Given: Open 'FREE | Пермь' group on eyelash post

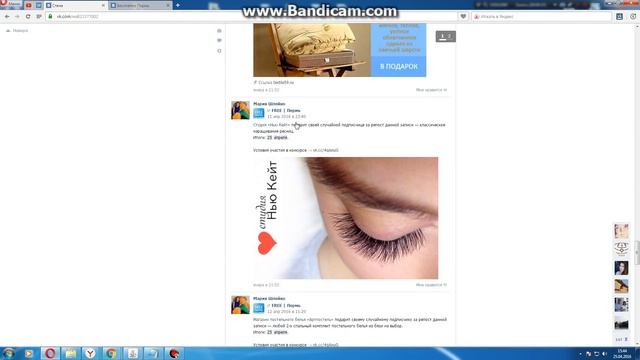Looking at the screenshot, I should tap(286, 111).
